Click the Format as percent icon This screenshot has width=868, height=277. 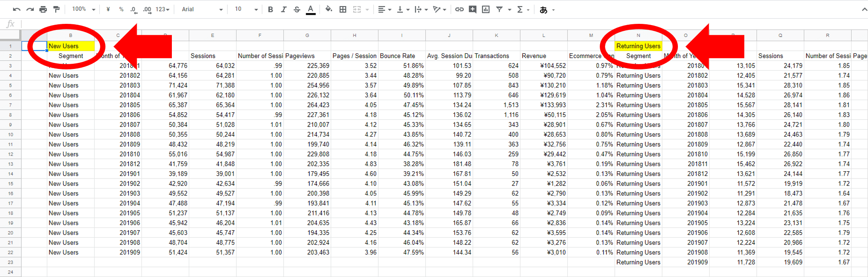(121, 9)
